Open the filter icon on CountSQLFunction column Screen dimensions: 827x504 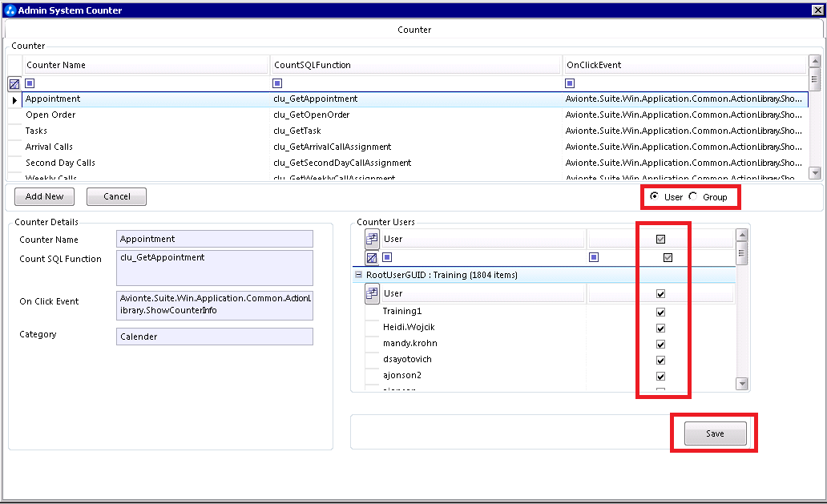[x=276, y=83]
